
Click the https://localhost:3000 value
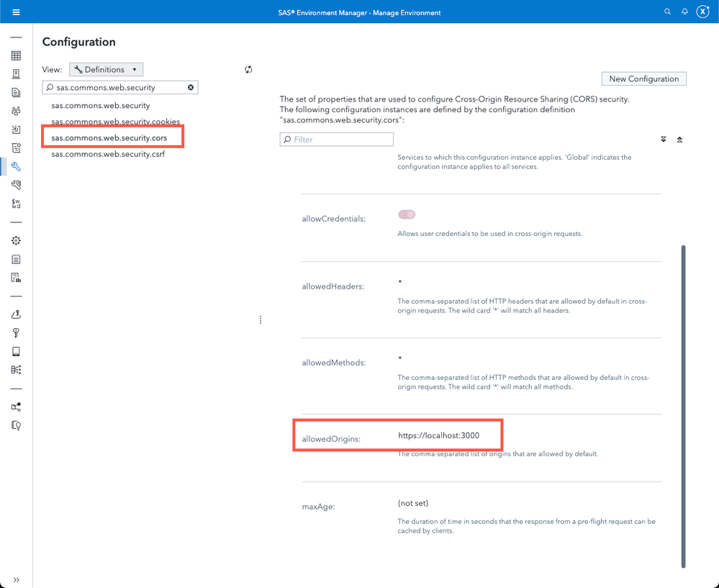[439, 435]
